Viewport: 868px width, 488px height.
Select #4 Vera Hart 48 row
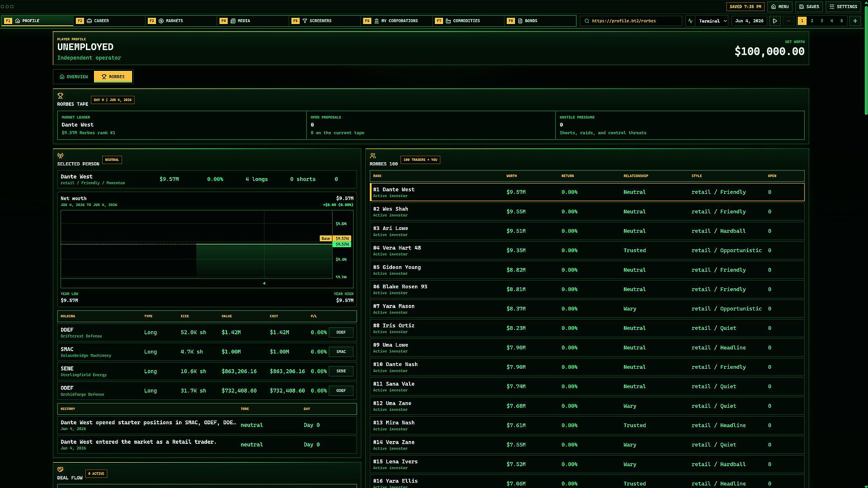[587, 250]
